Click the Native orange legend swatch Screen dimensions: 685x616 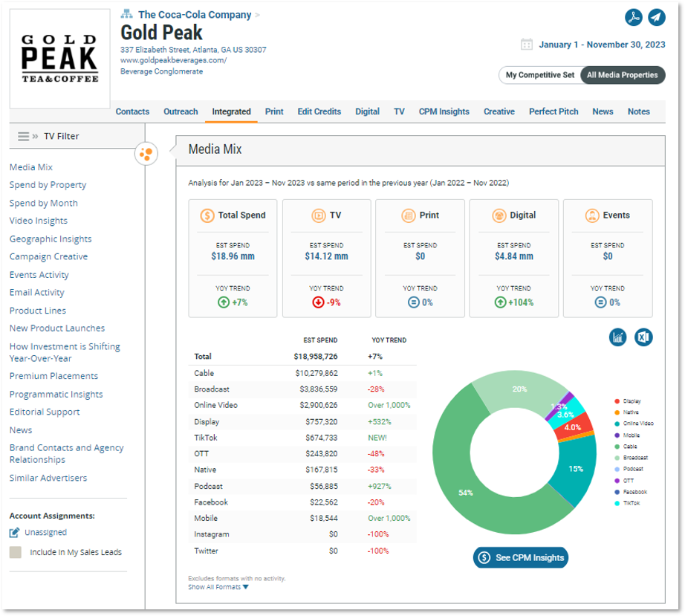pos(617,412)
